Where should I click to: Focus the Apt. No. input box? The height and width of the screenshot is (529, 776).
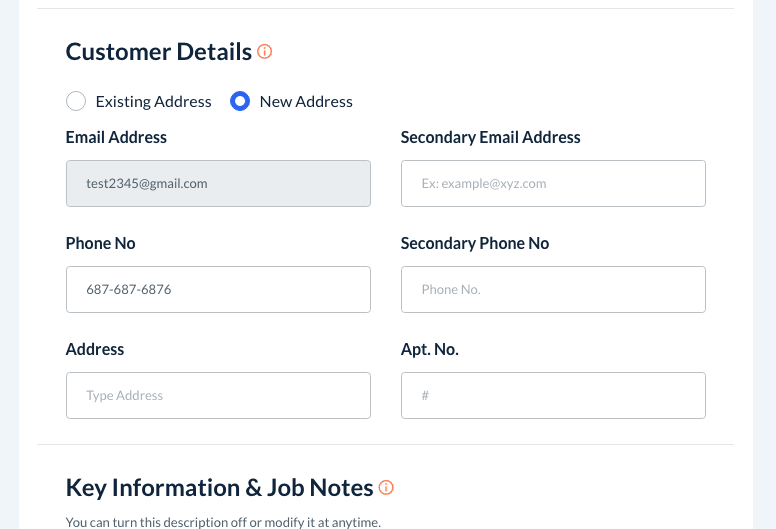[553, 396]
